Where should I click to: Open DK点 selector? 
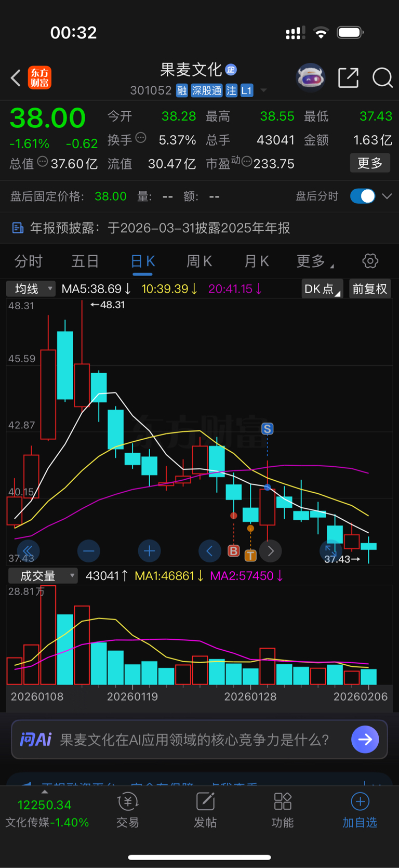[322, 289]
